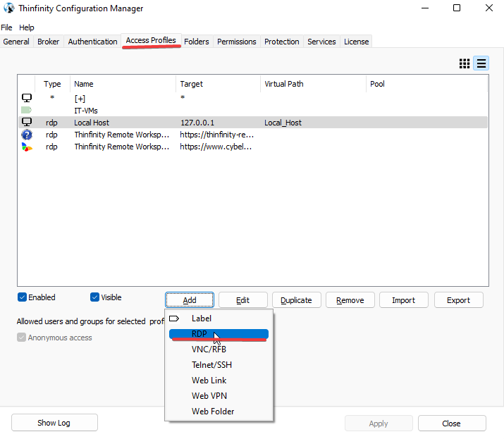The image size is (504, 439).
Task: Switch to the License tab
Action: coord(356,42)
